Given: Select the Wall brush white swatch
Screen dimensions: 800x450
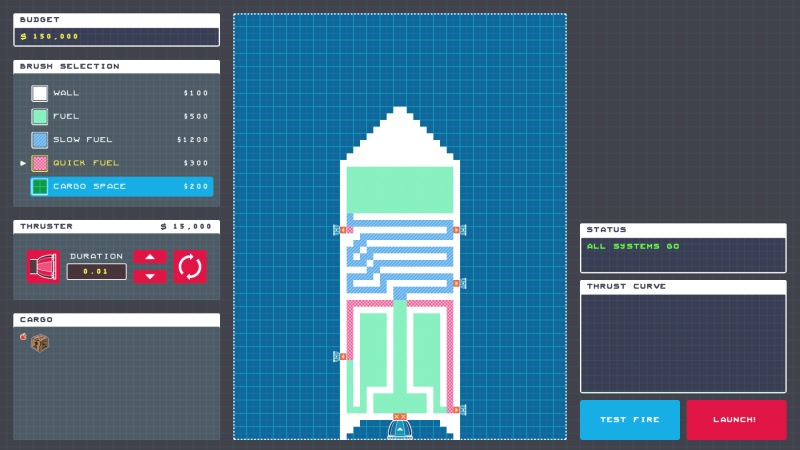Looking at the screenshot, I should tap(40, 93).
